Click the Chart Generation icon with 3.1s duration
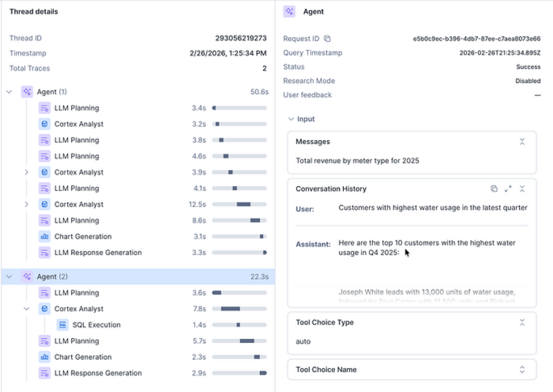Image resolution: width=553 pixels, height=392 pixels. (x=45, y=237)
